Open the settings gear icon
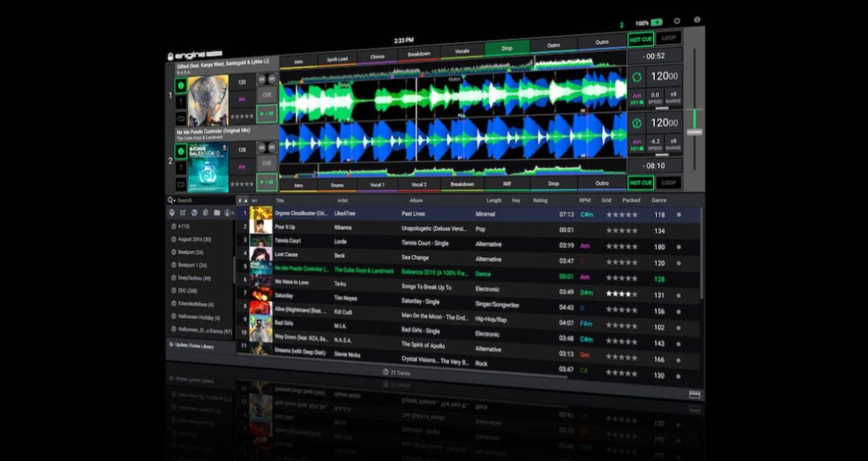 (x=676, y=22)
